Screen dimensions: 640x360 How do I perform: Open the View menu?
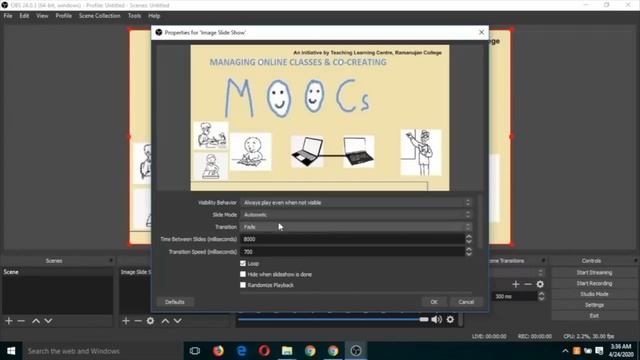pos(42,16)
